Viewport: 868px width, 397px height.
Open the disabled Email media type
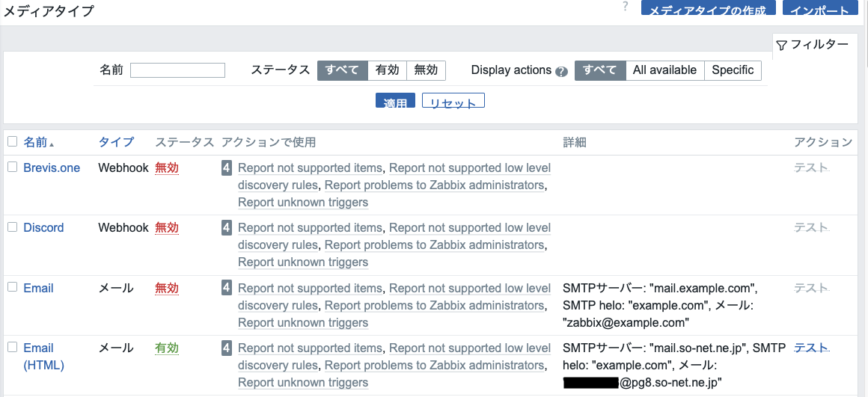click(x=38, y=288)
